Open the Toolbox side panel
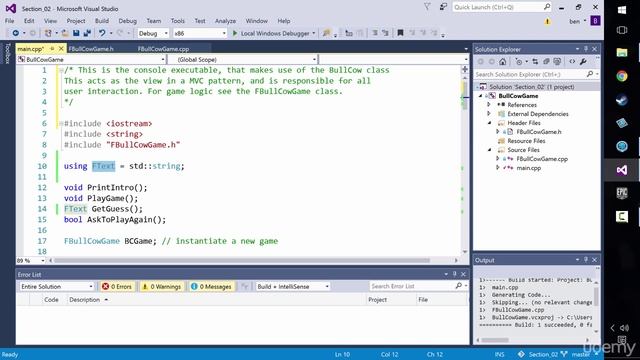This screenshot has height=360, width=640. tap(7, 54)
